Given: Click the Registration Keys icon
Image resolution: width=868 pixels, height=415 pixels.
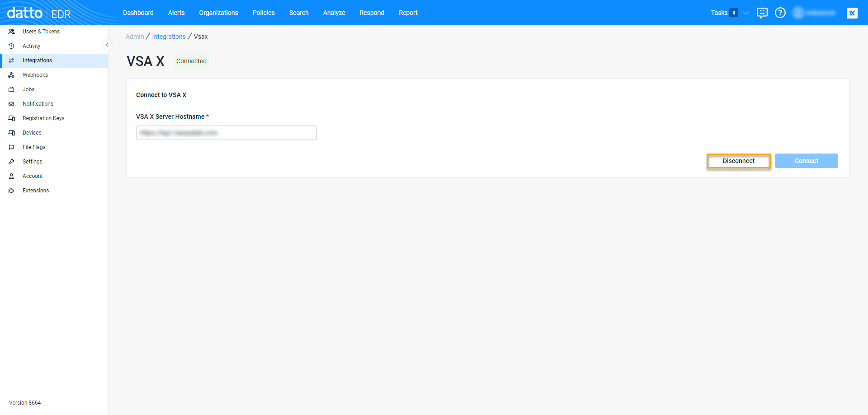Looking at the screenshot, I should tap(12, 118).
